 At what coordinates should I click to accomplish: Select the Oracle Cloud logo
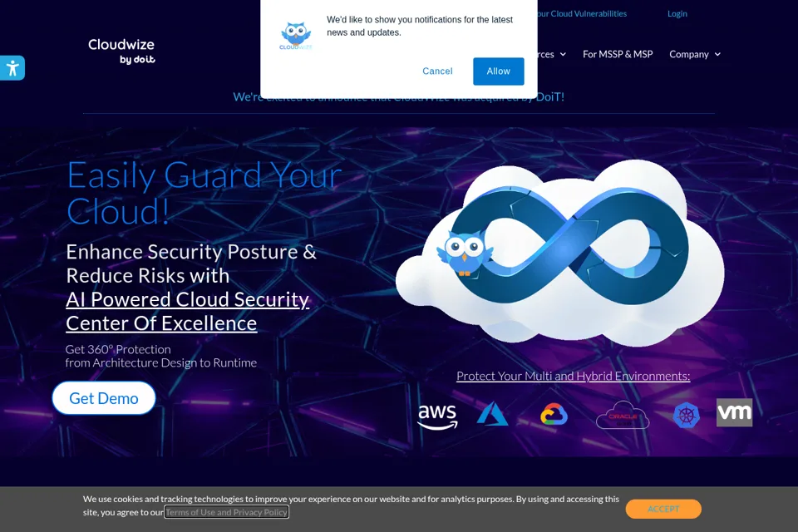623,415
